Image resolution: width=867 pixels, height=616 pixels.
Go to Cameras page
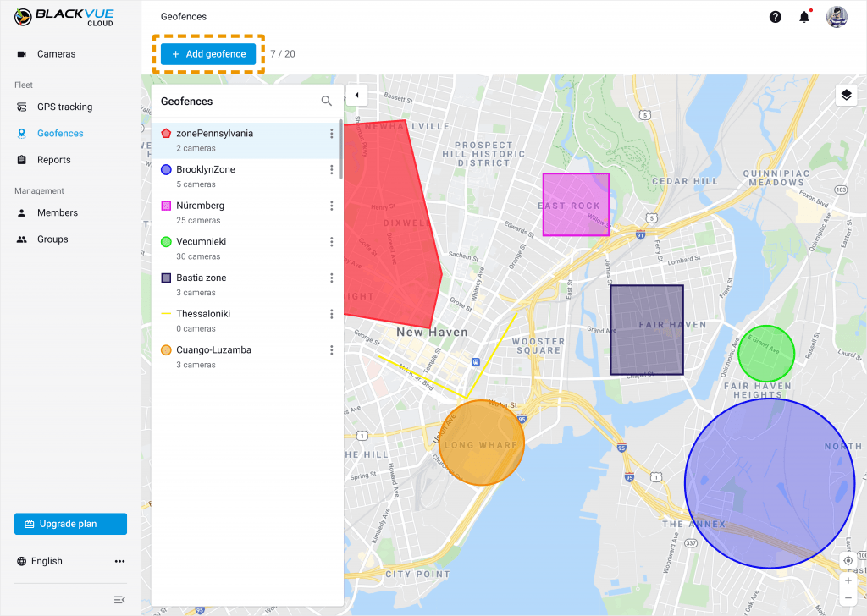pos(56,53)
